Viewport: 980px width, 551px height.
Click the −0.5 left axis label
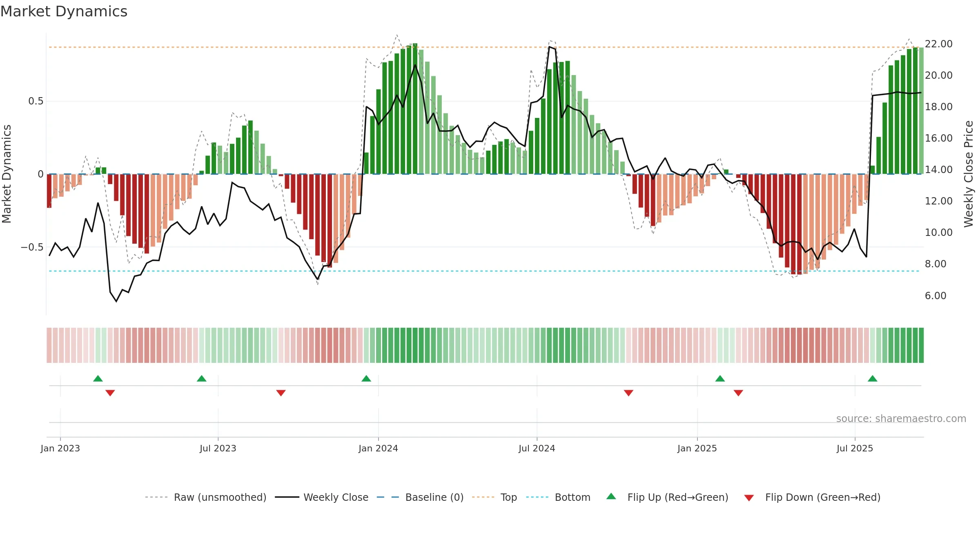[32, 247]
